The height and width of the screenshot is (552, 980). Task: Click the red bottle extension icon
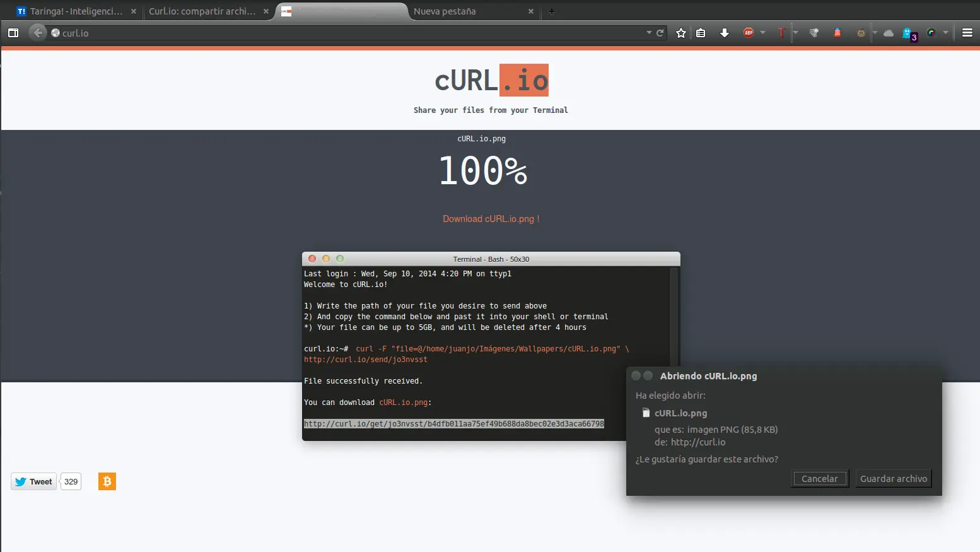point(837,33)
